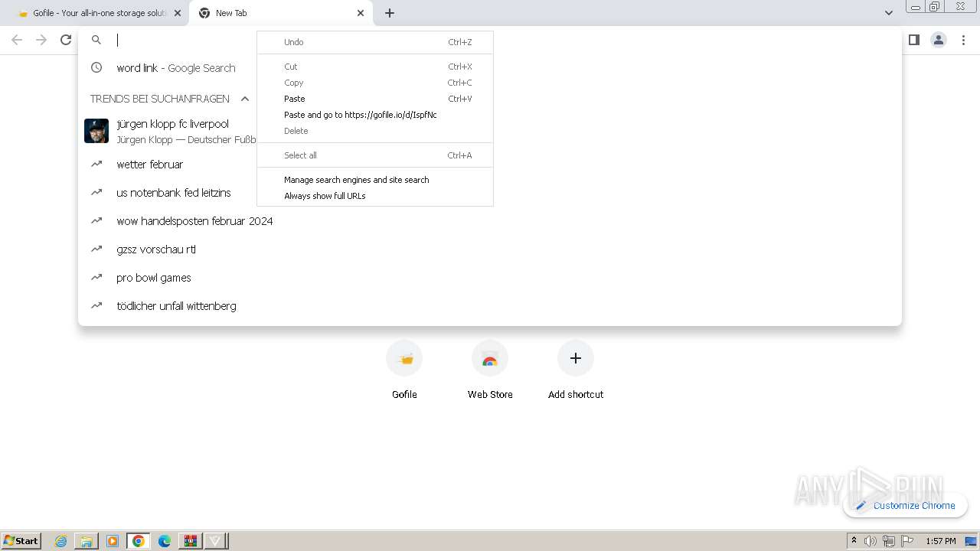This screenshot has height=551, width=980.
Task: Choose Paste from the context menu
Action: [375, 99]
